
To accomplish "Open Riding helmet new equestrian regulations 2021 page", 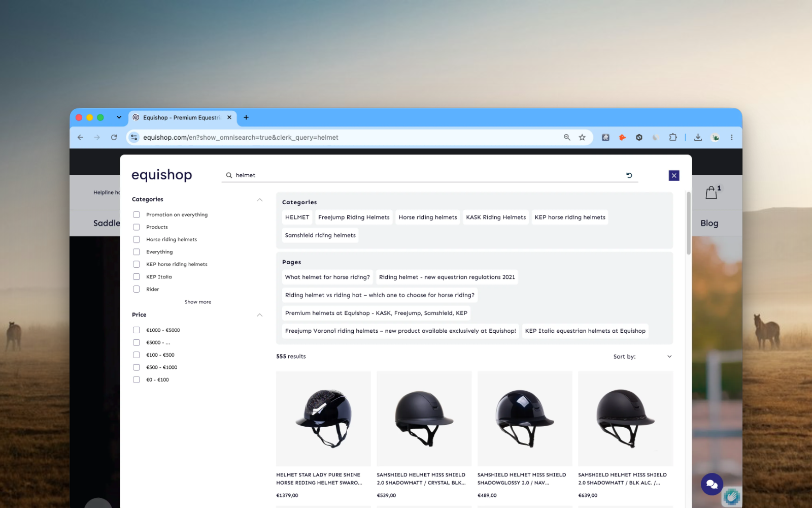I will pyautogui.click(x=447, y=277).
